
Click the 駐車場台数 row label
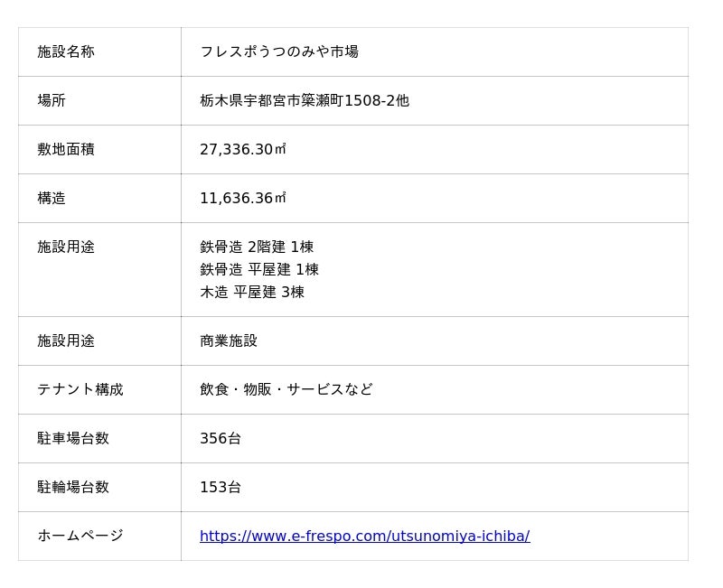click(73, 438)
